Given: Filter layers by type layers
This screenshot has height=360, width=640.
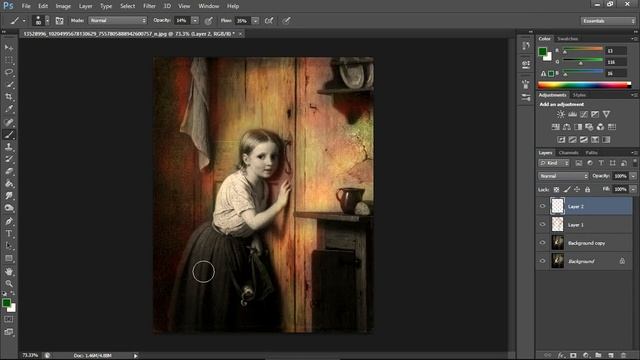Looking at the screenshot, I should coord(601,163).
